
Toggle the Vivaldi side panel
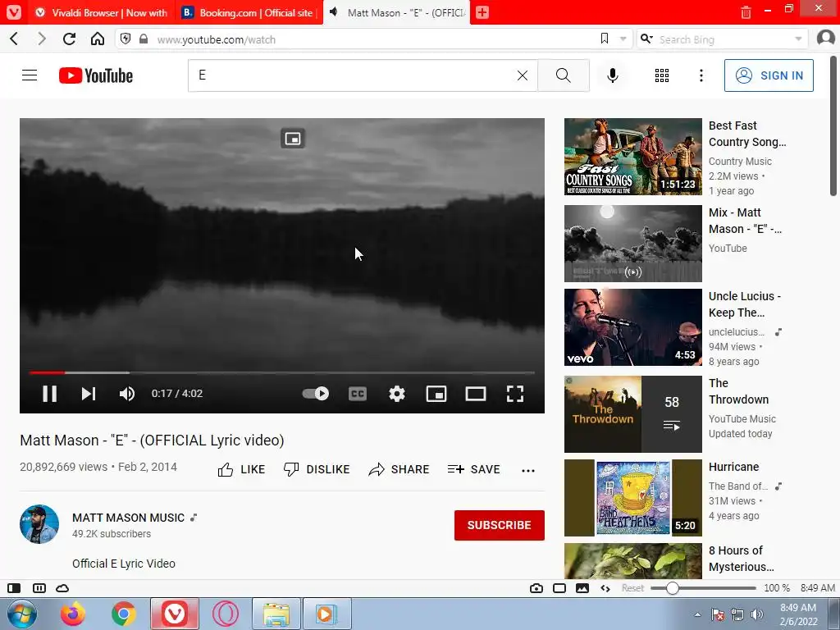[14, 588]
